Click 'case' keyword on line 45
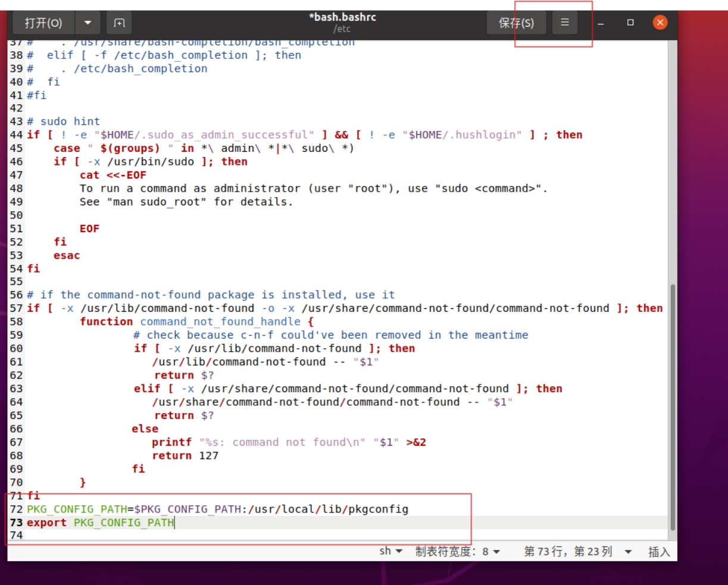Viewport: 728px width, 585px height. pos(67,148)
